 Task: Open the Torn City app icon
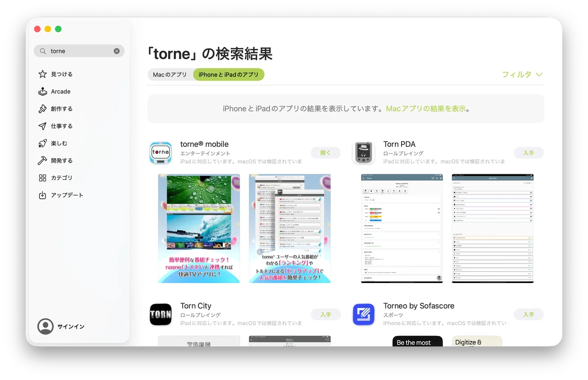pos(160,314)
